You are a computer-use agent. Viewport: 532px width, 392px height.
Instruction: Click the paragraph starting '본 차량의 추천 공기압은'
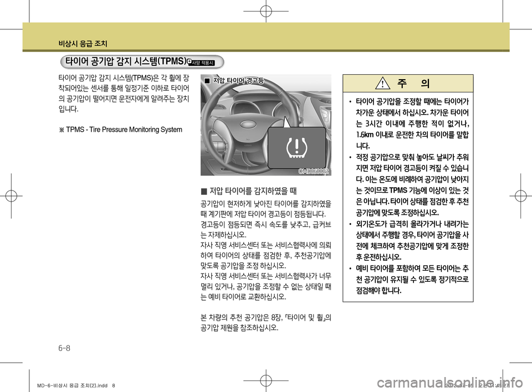(x=265, y=323)
